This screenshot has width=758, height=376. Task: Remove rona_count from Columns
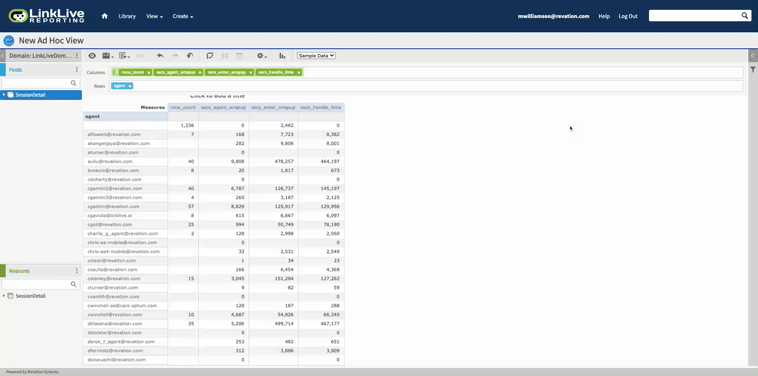click(x=149, y=72)
